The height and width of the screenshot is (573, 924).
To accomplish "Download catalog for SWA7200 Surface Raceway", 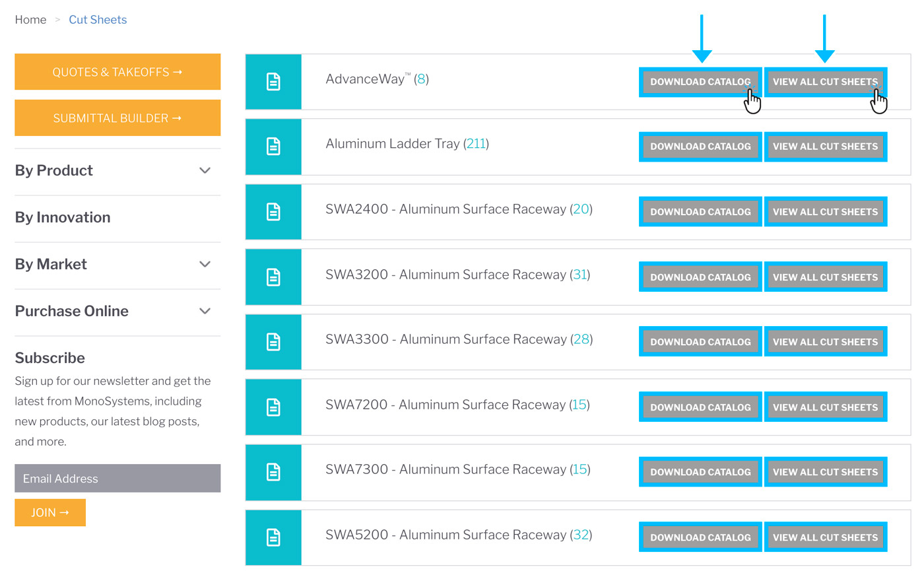I will coord(700,407).
